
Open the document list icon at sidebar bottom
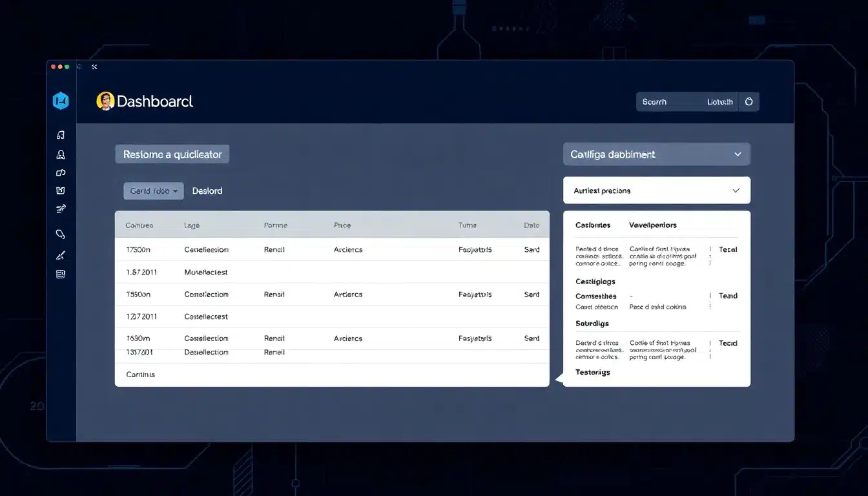tap(60, 273)
